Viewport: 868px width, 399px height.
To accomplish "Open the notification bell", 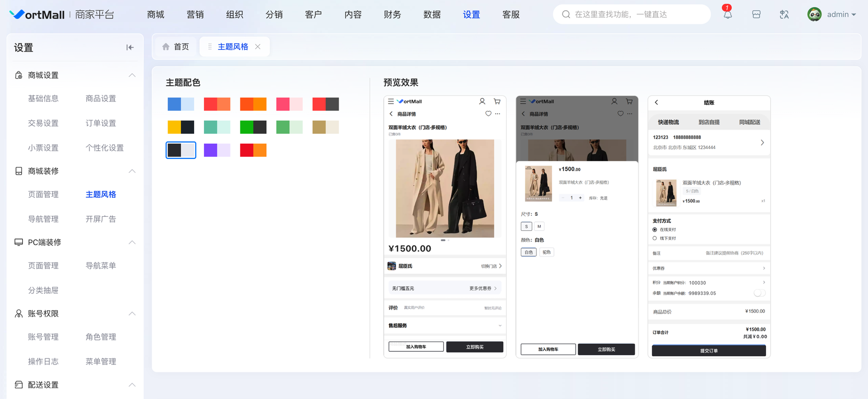I will click(727, 14).
